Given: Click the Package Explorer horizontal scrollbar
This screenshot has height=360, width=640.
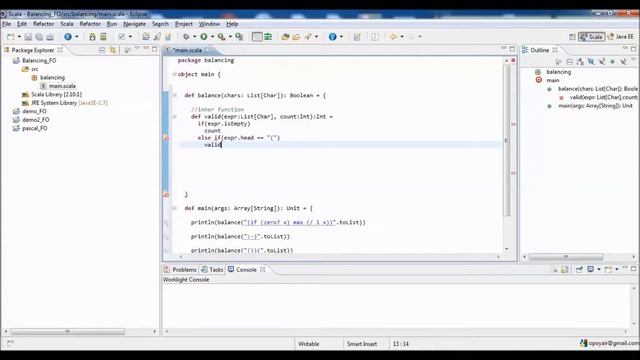Looking at the screenshot, I should pyautogui.click(x=67, y=331).
